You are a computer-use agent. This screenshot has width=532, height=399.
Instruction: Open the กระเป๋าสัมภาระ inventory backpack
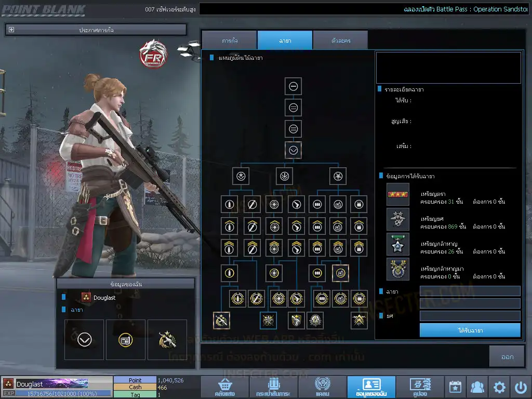coord(273,387)
